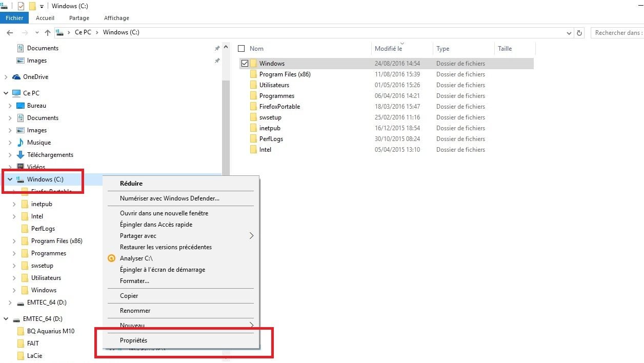Toggle the select-all checkbox beside Nom
The height and width of the screenshot is (363, 644).
tap(241, 49)
